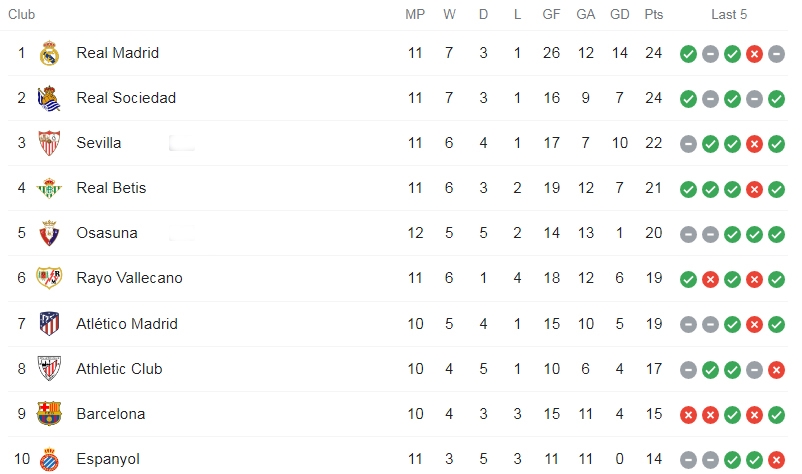Open the Real Sociedad team name link

click(x=126, y=98)
